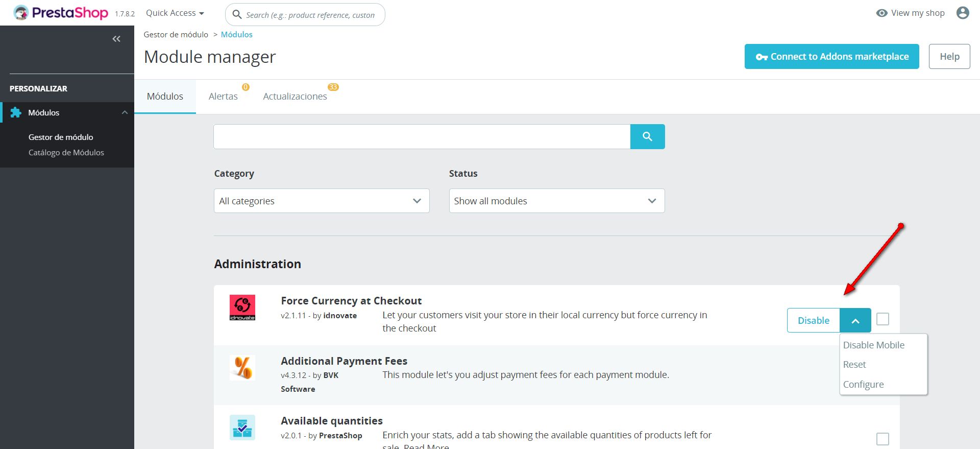Collapse the sidebar with double-chevron icon
The width and height of the screenshot is (980, 449).
(x=116, y=39)
